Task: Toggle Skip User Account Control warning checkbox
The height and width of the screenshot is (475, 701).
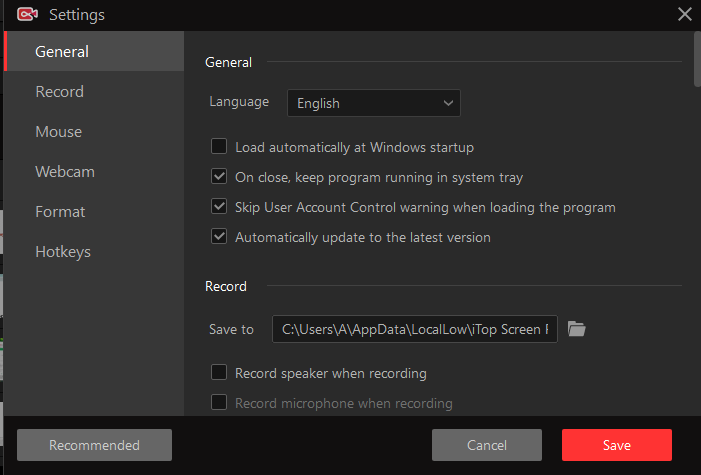Action: pyautogui.click(x=219, y=206)
